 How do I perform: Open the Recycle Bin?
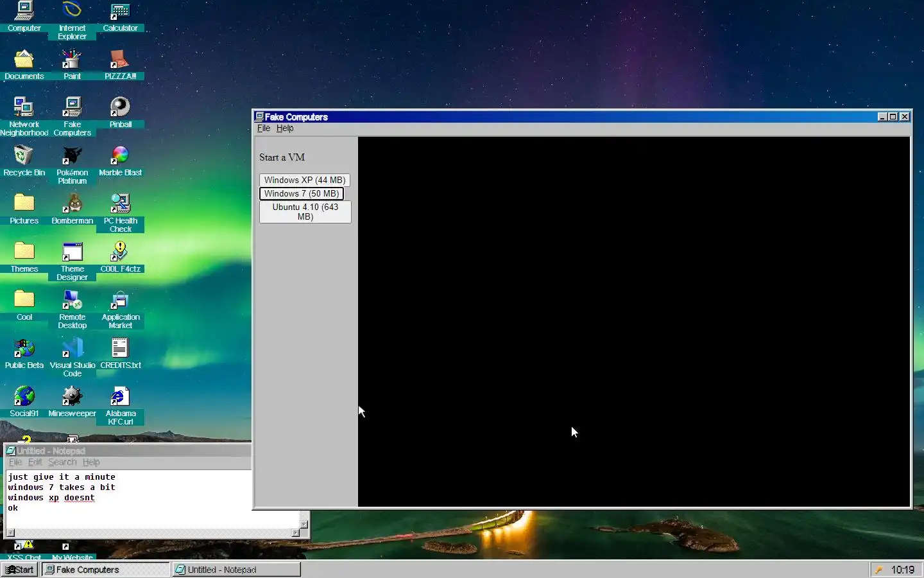pyautogui.click(x=24, y=161)
